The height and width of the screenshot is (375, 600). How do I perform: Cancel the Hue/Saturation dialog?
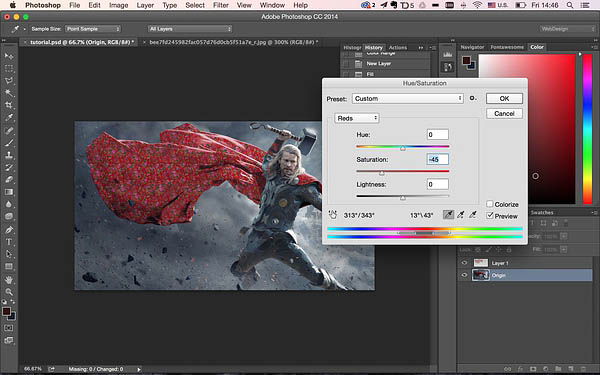pyautogui.click(x=504, y=113)
